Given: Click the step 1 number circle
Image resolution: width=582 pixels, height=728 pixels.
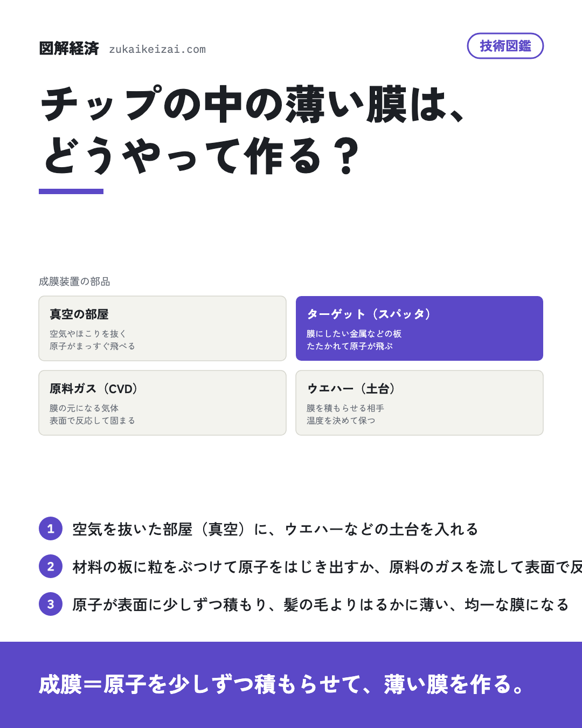Looking at the screenshot, I should 51,528.
